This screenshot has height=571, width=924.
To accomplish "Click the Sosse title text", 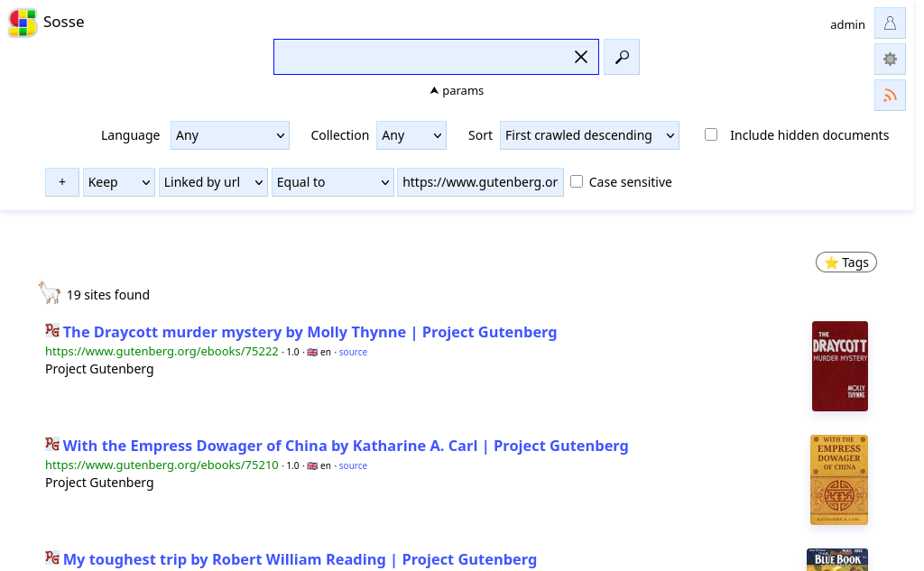I will pos(64,22).
